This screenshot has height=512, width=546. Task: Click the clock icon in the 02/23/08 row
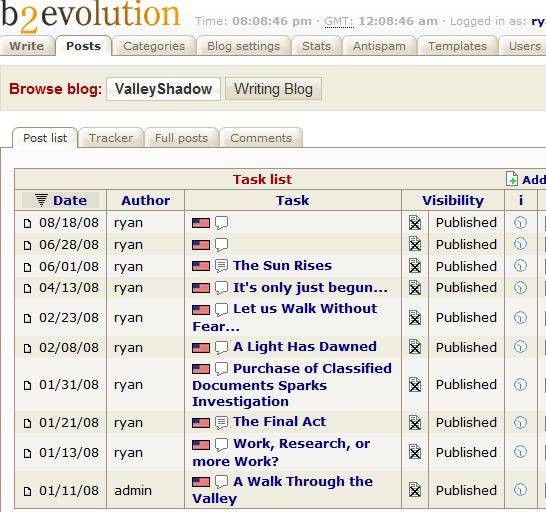point(520,317)
